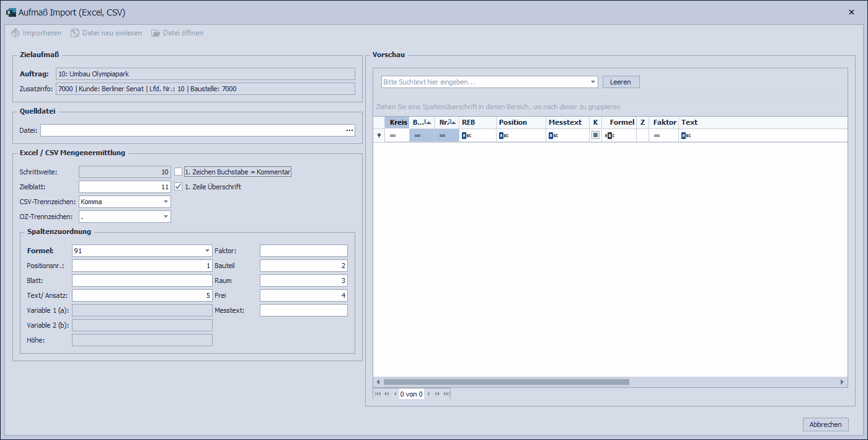Click the Datei neu einlesen icon
The image size is (868, 440).
click(75, 33)
